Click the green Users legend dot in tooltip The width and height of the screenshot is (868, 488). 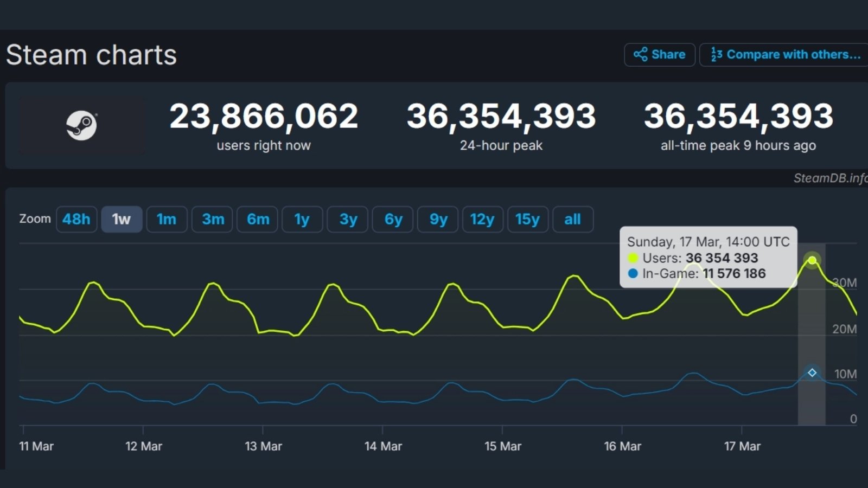[x=633, y=258]
